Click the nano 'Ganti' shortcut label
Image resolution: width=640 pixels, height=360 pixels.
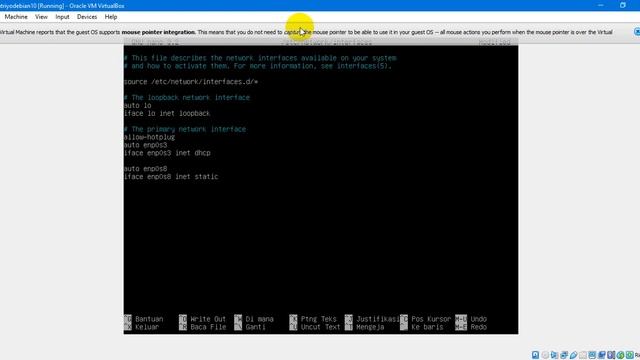(256, 327)
